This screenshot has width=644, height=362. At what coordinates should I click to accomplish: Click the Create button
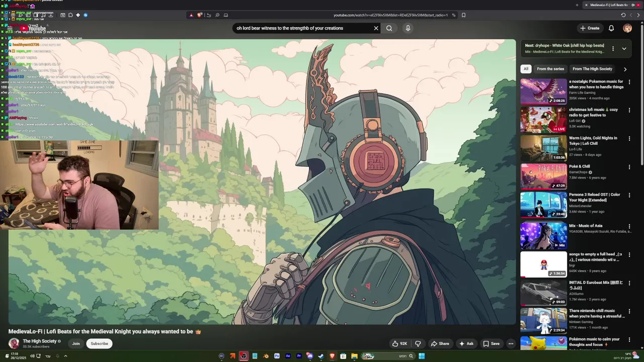coord(590,28)
